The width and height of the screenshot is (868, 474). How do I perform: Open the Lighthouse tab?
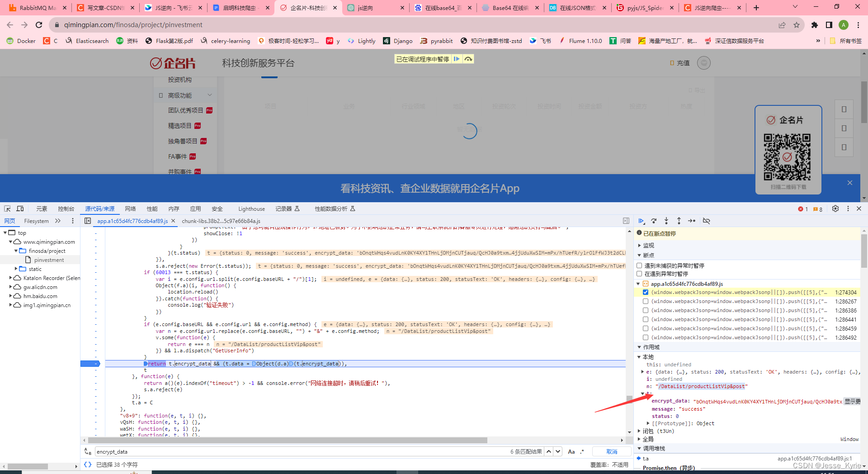[251, 209]
